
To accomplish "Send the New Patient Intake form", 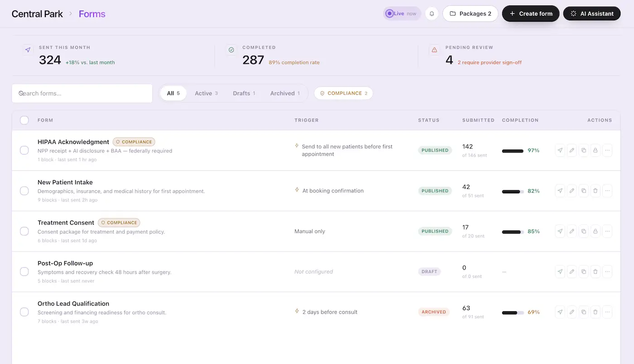I will click(x=560, y=191).
